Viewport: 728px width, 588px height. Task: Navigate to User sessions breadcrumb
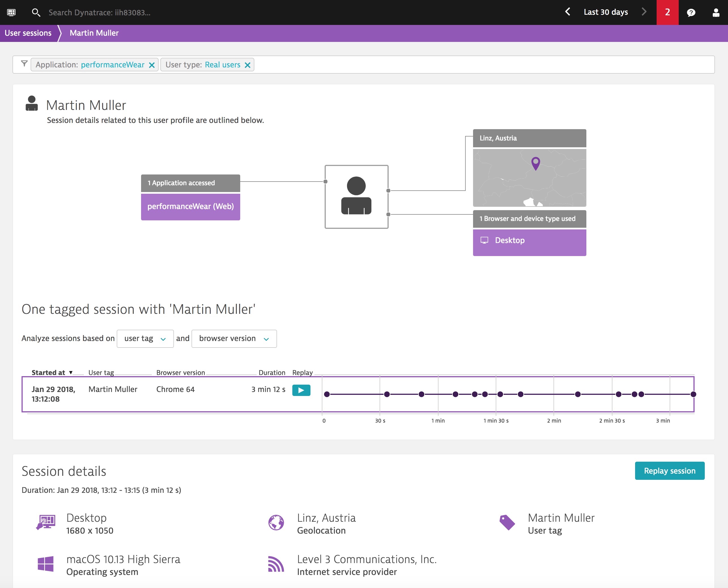[x=28, y=33]
